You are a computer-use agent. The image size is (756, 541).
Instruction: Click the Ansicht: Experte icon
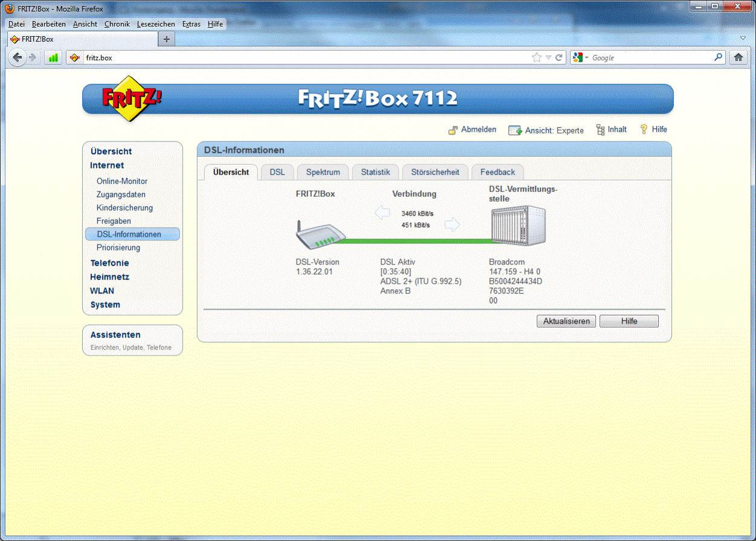515,130
